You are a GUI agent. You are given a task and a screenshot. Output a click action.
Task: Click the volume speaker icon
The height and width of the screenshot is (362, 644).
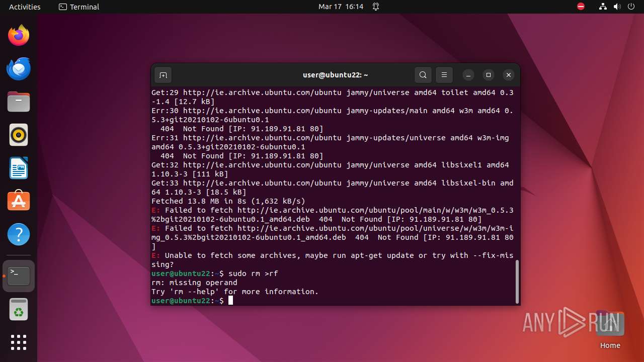[x=617, y=7]
